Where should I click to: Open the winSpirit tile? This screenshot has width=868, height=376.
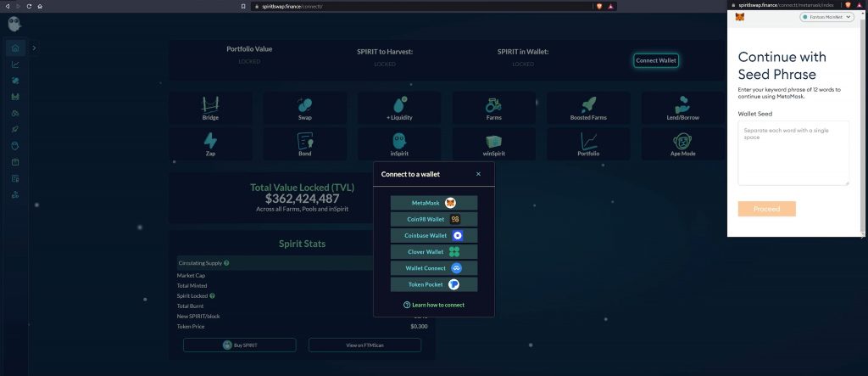coord(494,143)
